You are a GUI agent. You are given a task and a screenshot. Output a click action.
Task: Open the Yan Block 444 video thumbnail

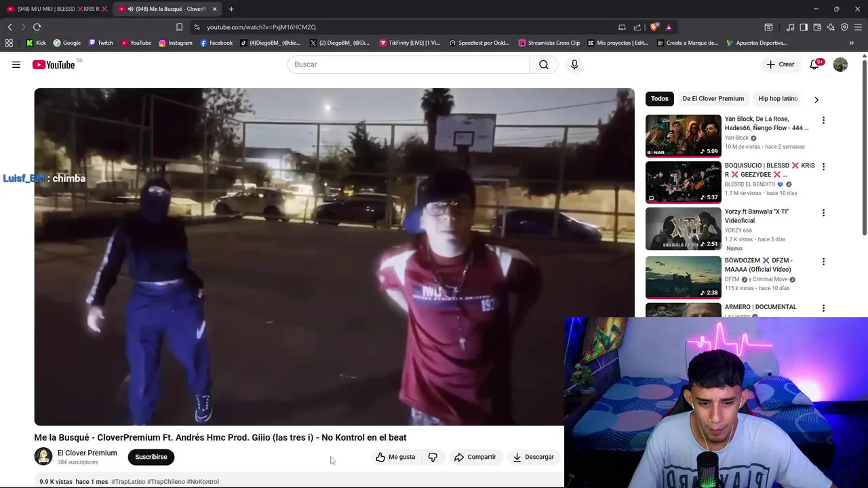[x=684, y=136]
